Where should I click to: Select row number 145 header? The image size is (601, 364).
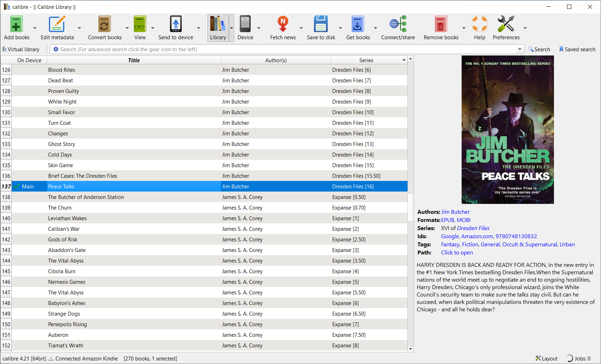[x=6, y=271]
